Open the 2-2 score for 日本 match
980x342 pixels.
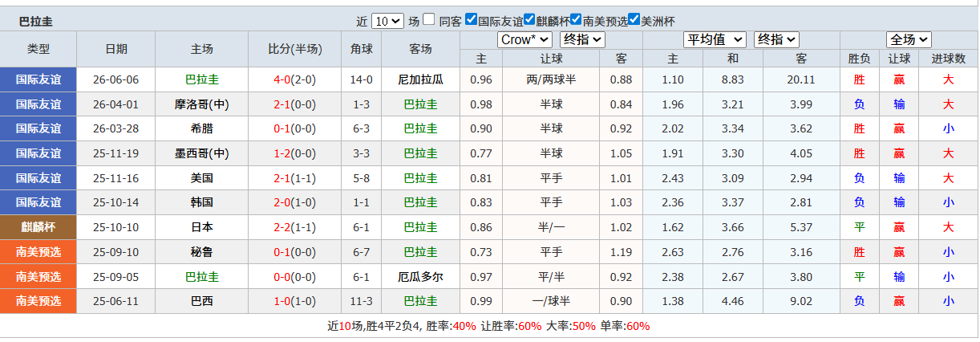[x=282, y=227]
